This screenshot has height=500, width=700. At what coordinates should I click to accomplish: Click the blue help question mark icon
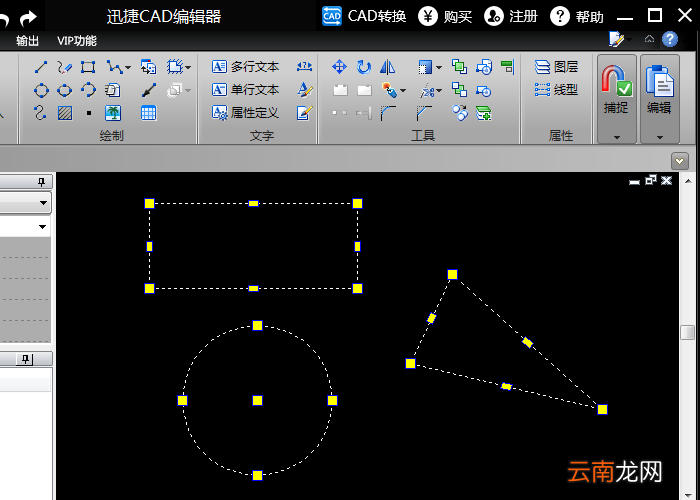pyautogui.click(x=670, y=39)
